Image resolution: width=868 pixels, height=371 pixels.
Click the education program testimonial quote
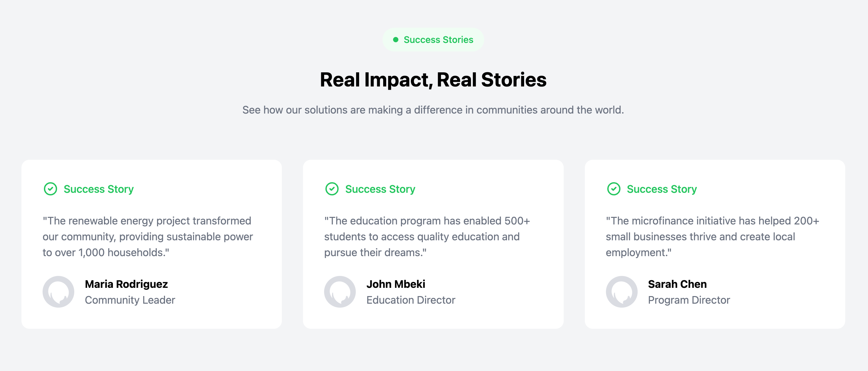click(427, 237)
